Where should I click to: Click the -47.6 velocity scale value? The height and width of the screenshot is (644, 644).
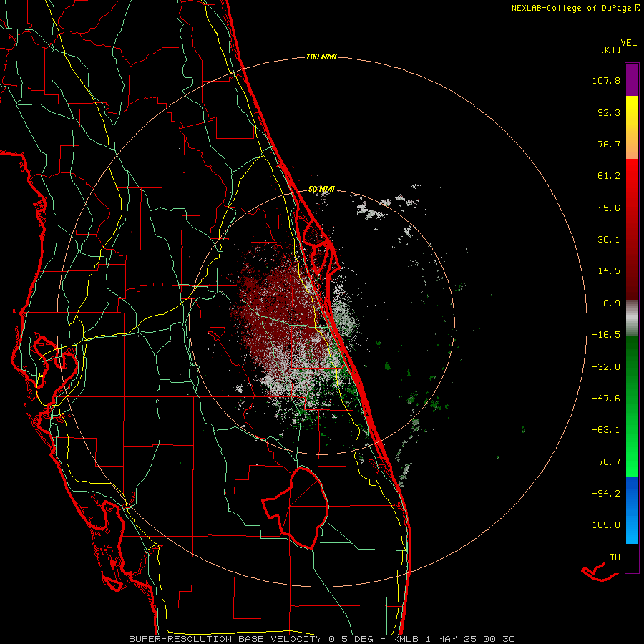pyautogui.click(x=606, y=399)
